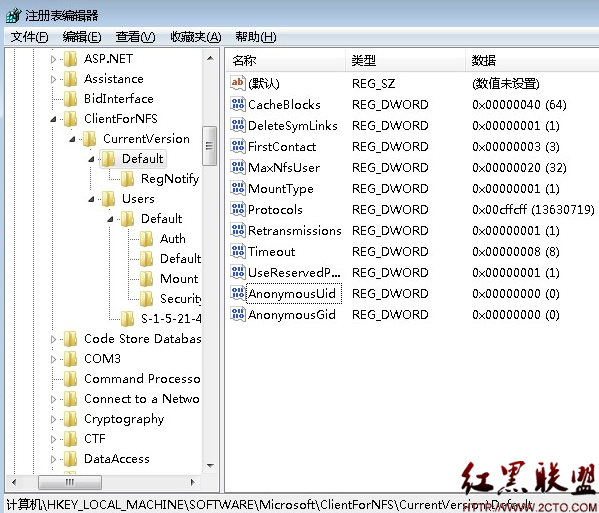The height and width of the screenshot is (513, 599).
Task: Expand the COM3 registry key
Action: pos(53,359)
